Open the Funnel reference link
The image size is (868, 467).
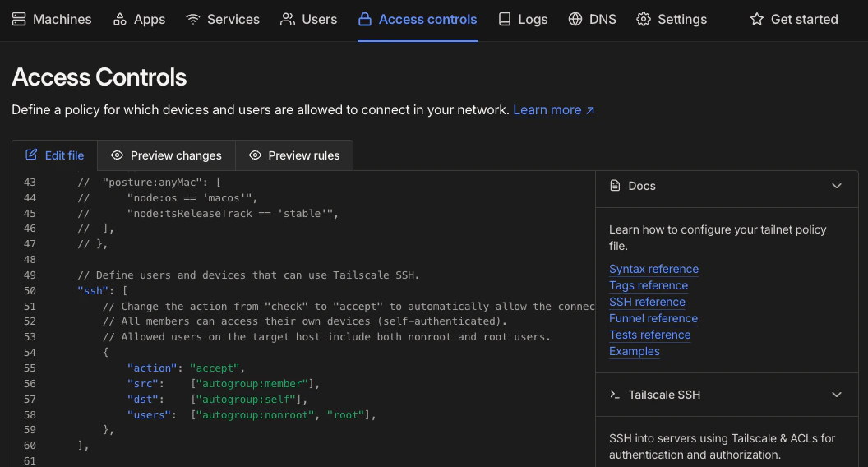pos(653,318)
